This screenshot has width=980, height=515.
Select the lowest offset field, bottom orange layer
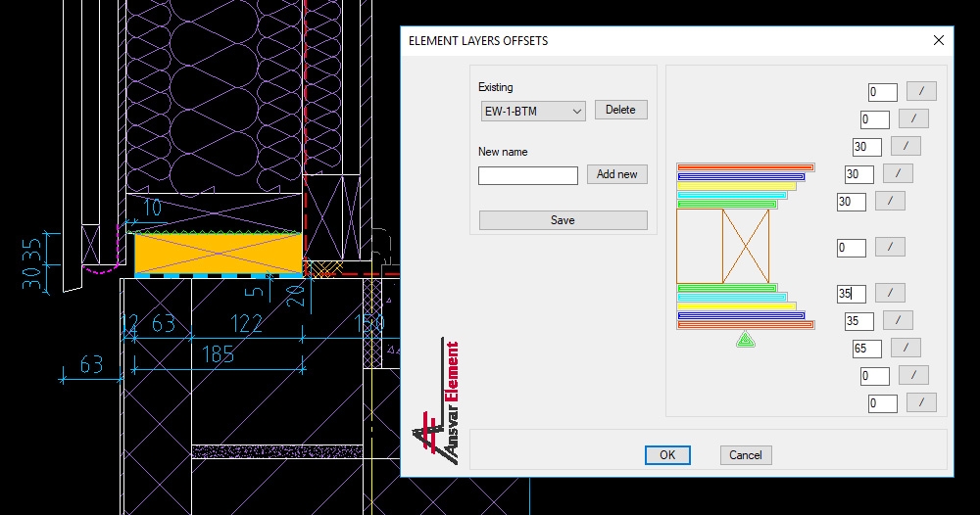[883, 403]
